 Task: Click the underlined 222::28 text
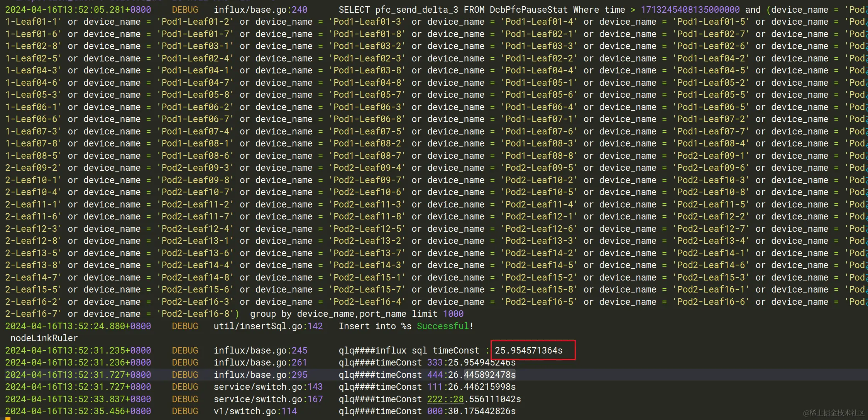pos(445,399)
